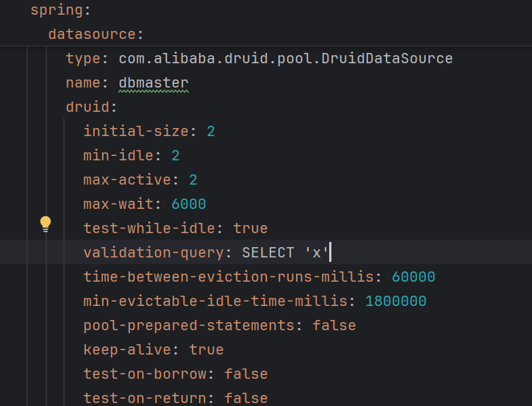Click the underlined 'dbmaster' value
This screenshot has height=406, width=532.
pos(154,83)
